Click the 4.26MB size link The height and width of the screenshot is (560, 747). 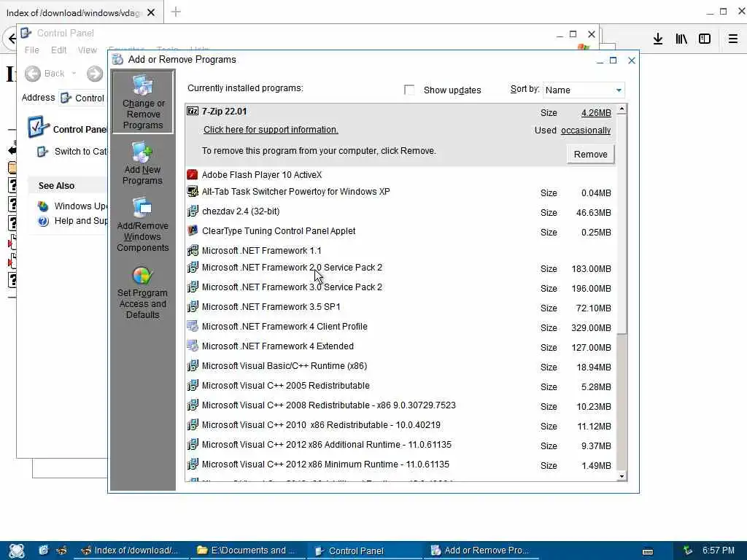596,113
